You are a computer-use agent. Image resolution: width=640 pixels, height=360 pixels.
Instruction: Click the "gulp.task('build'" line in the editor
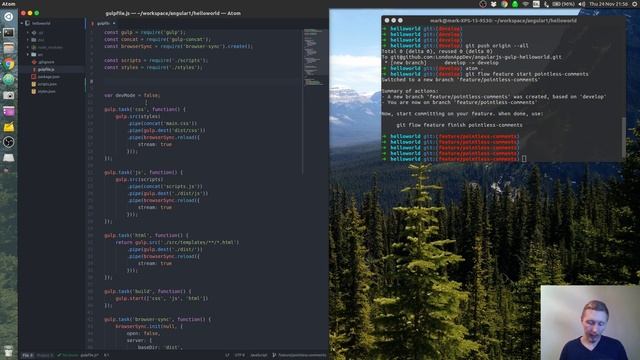tap(148, 291)
